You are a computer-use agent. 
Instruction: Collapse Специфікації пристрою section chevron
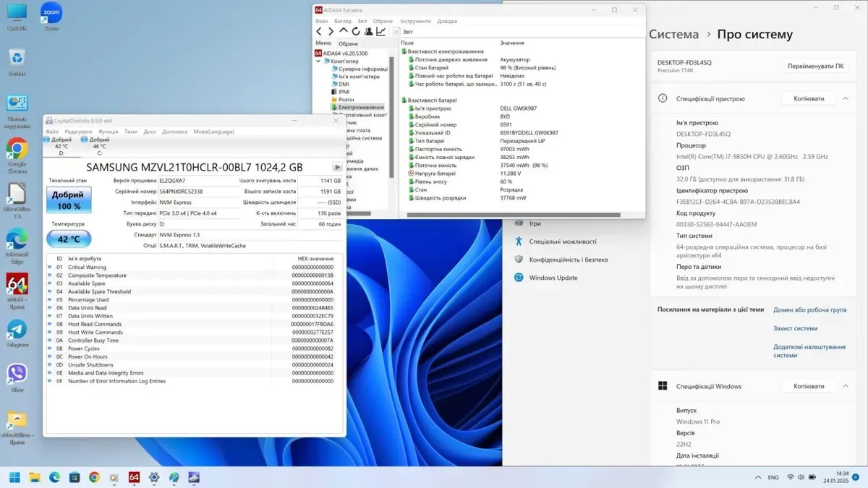pos(846,98)
